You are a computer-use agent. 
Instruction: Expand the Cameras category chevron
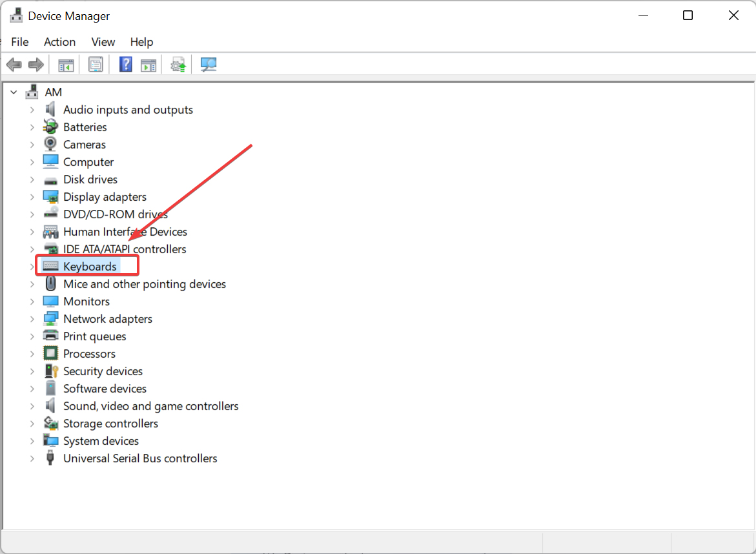point(32,145)
